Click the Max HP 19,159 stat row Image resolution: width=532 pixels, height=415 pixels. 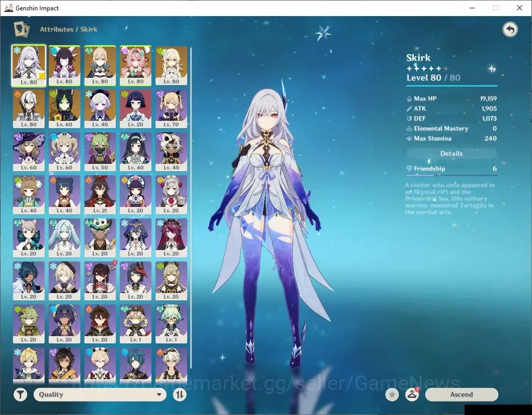point(452,99)
